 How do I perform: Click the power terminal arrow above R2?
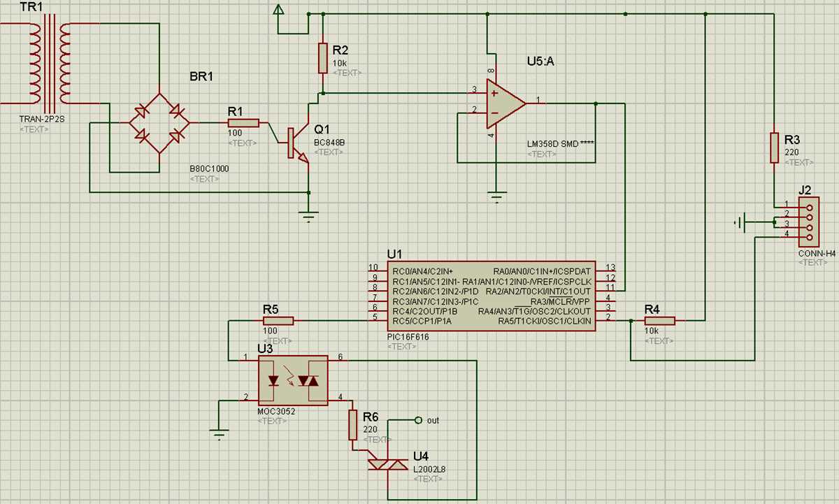pyautogui.click(x=278, y=10)
